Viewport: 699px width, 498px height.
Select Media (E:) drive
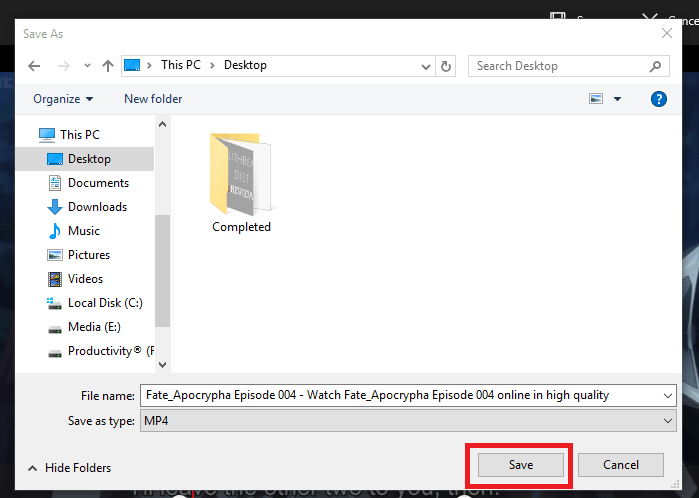coord(94,327)
